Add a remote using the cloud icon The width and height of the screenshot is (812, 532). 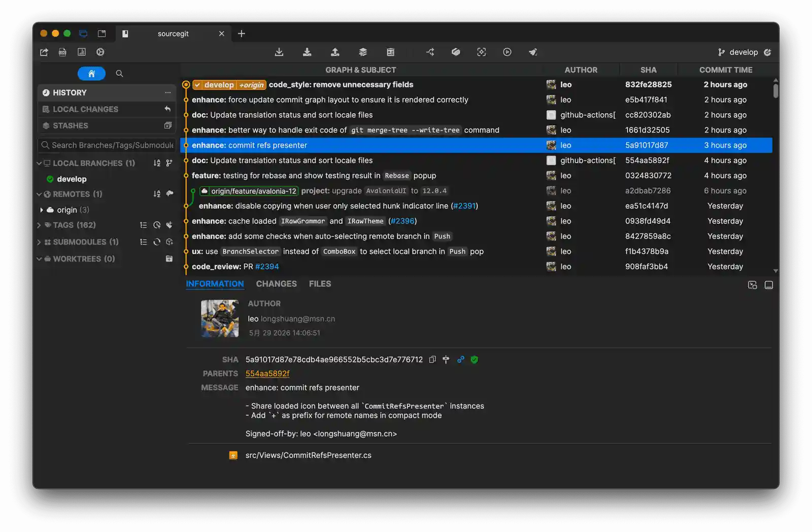pos(170,194)
